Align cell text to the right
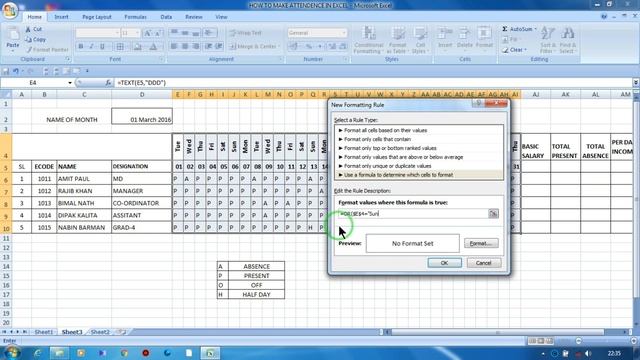The image size is (640, 360). coord(196,47)
